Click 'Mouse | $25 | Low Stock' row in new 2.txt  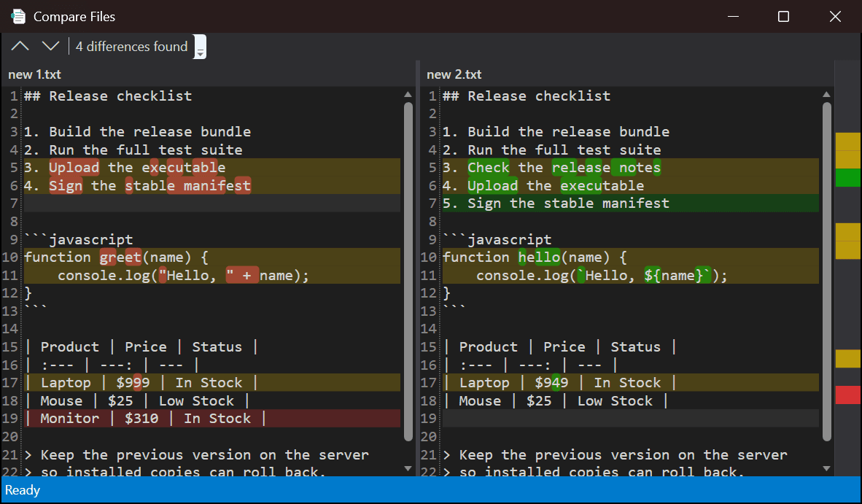click(x=556, y=400)
